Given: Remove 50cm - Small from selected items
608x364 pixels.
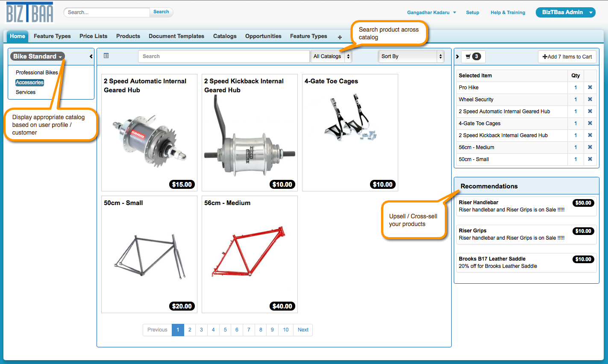Looking at the screenshot, I should pyautogui.click(x=590, y=159).
